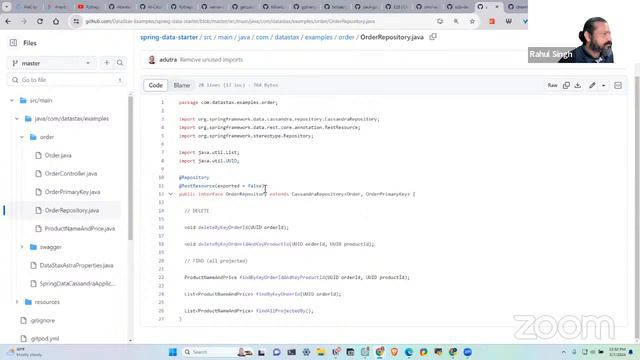The width and height of the screenshot is (640, 360).
Task: Collapse the order folder chevron
Action: click(x=22, y=137)
